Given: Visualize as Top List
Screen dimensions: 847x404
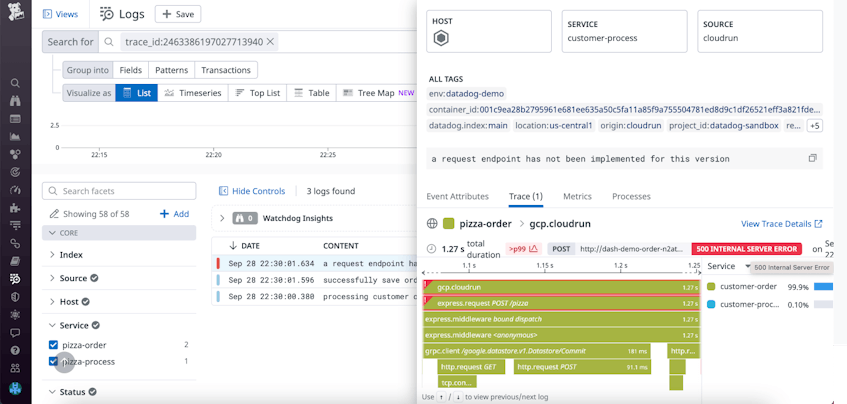Looking at the screenshot, I should [258, 93].
